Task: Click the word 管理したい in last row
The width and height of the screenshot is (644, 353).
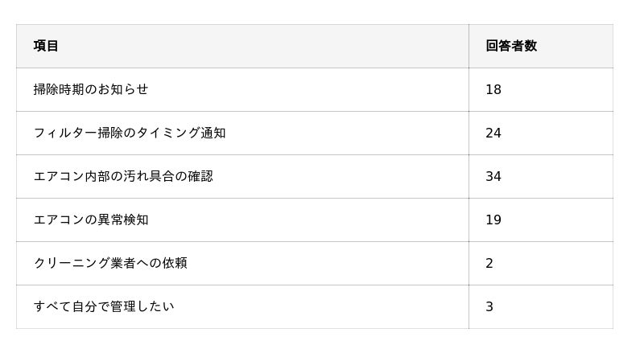Action: click(x=142, y=306)
